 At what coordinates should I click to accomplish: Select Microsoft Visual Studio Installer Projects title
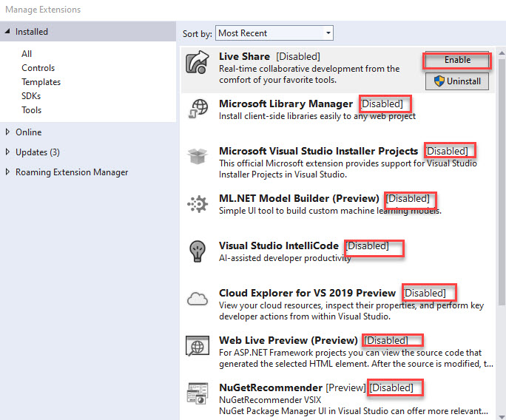[319, 151]
